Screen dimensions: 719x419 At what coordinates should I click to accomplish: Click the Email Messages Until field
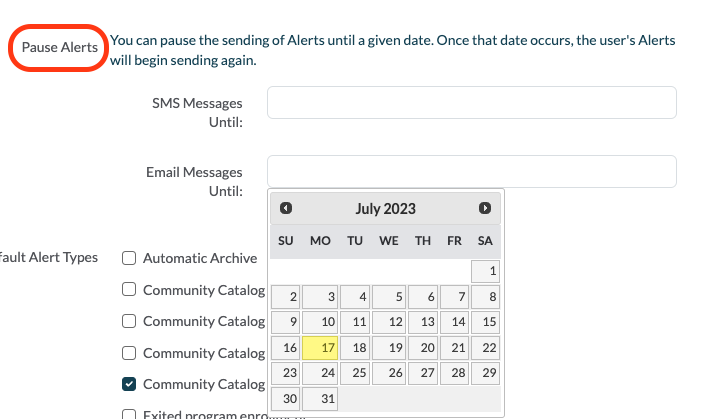tap(471, 172)
